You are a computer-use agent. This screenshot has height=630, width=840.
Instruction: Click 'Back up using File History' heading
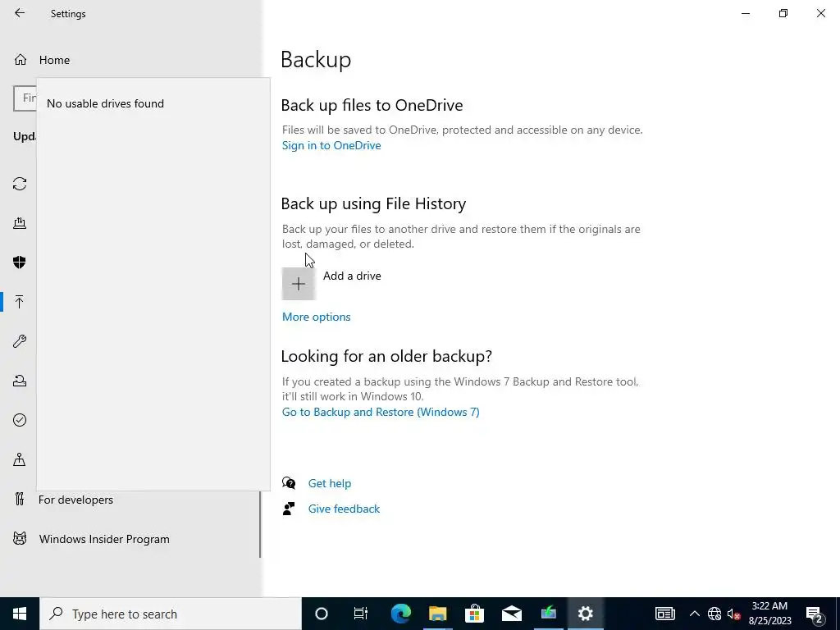[x=373, y=204]
